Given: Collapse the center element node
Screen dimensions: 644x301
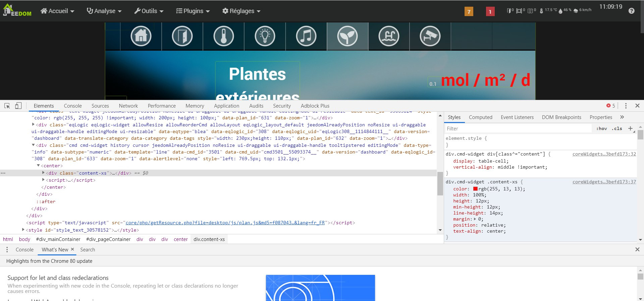Looking at the screenshot, I should point(38,166).
